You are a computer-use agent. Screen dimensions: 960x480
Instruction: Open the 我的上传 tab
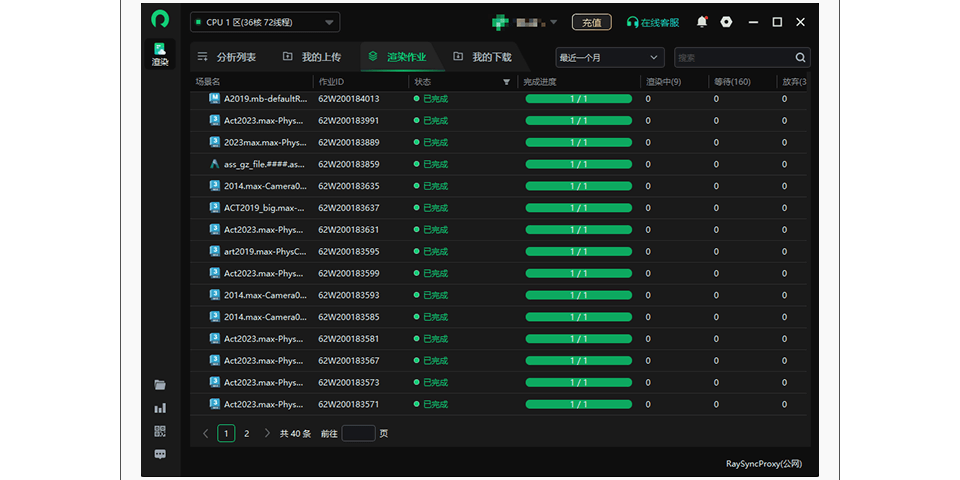click(312, 57)
